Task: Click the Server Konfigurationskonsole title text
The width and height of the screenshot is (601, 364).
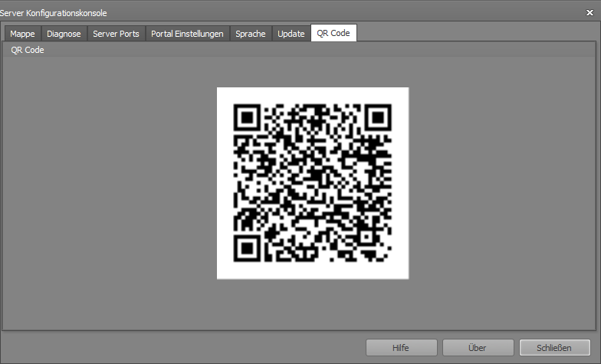Action: click(54, 13)
